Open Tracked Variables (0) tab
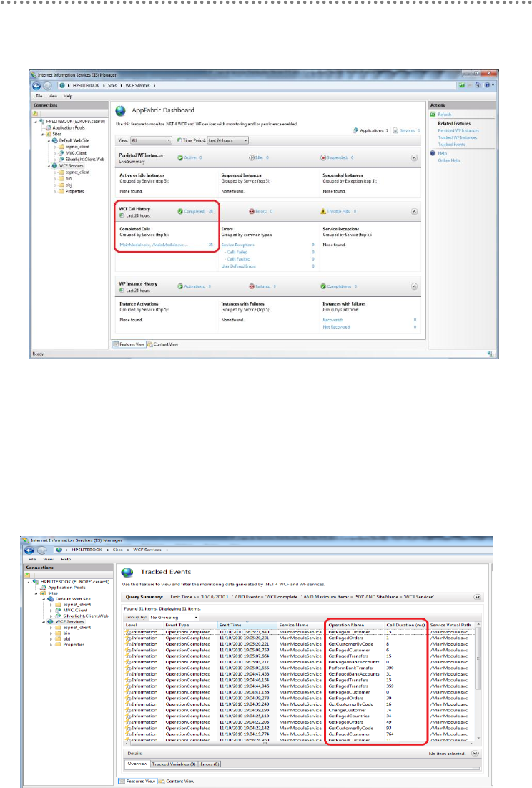This screenshot has width=532, height=788. [x=174, y=764]
